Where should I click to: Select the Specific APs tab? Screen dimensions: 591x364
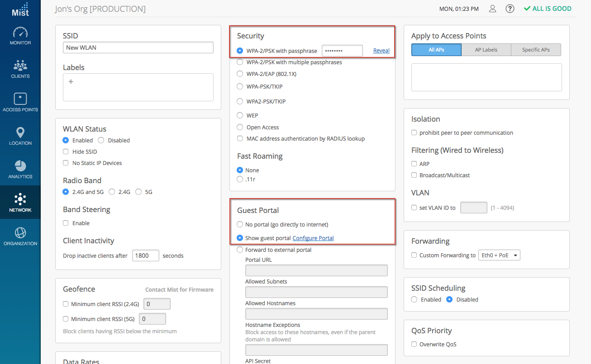tap(536, 50)
